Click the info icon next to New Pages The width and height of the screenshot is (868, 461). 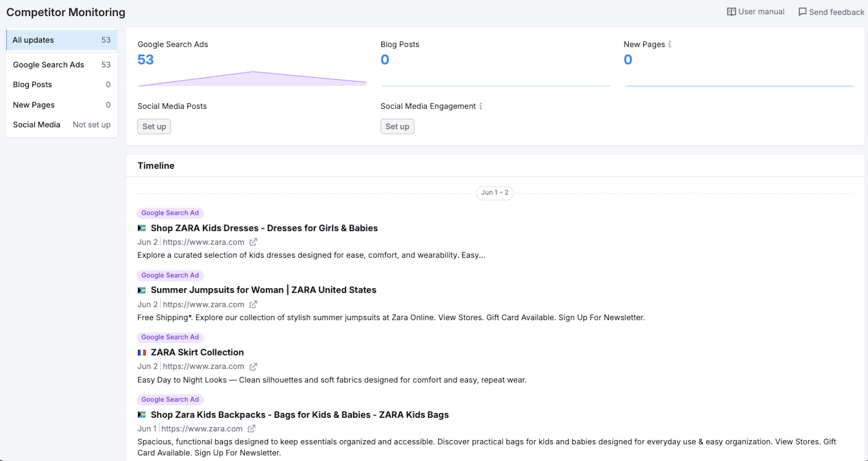point(670,44)
